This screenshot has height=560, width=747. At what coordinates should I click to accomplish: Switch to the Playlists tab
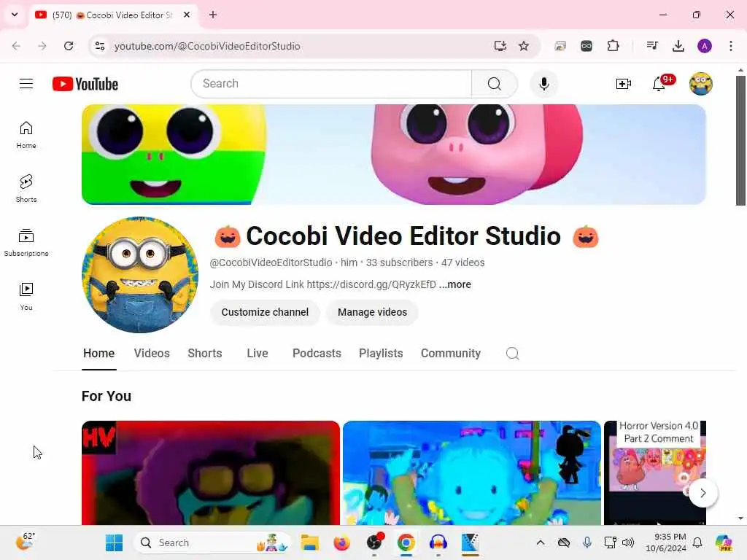click(381, 354)
